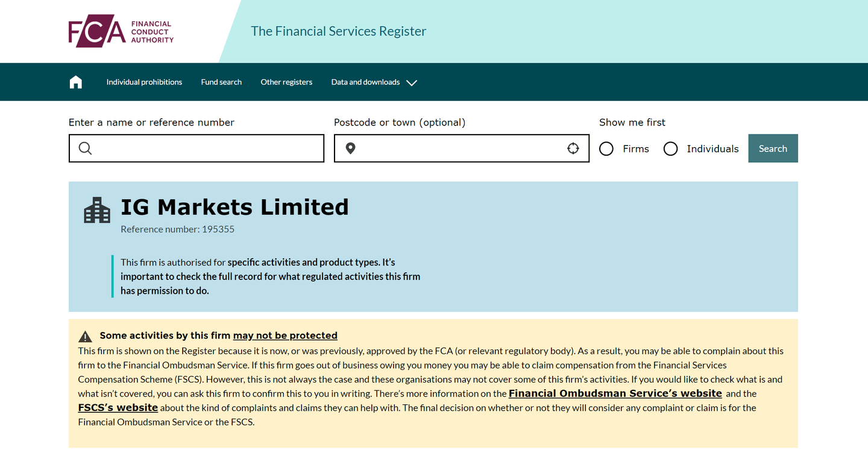Click the location pin in the postcode field
The height and width of the screenshot is (461, 868).
[x=350, y=148]
